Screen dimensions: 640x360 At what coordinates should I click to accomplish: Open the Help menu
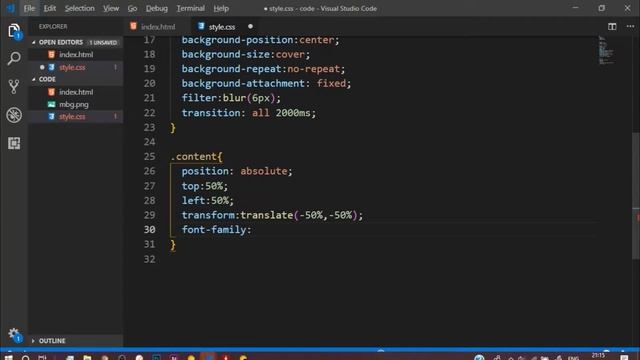pyautogui.click(x=221, y=8)
